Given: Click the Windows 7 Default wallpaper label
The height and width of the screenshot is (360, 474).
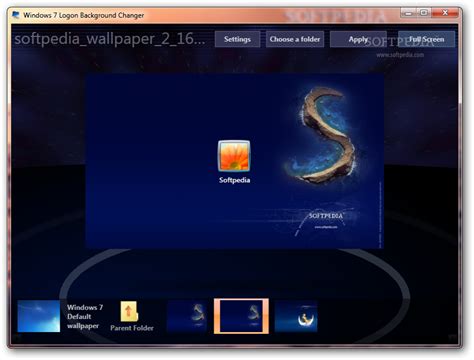Looking at the screenshot, I should click(85, 316).
